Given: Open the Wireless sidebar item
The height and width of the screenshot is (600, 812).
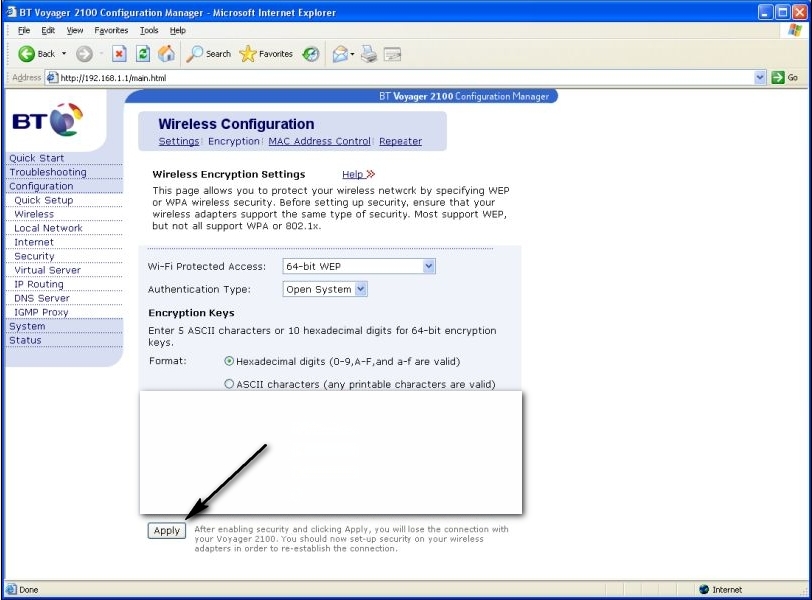Looking at the screenshot, I should tap(34, 214).
